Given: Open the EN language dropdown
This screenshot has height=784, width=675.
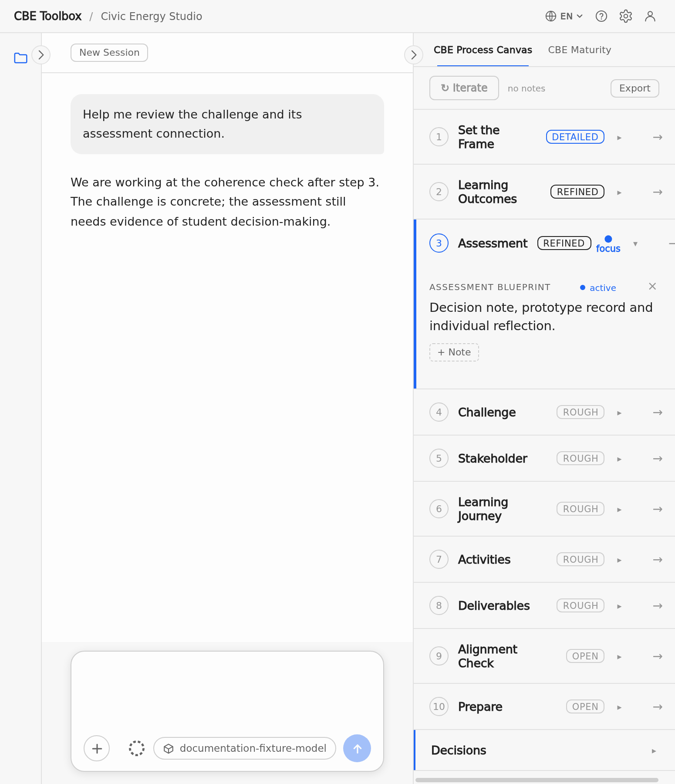Looking at the screenshot, I should (x=564, y=16).
